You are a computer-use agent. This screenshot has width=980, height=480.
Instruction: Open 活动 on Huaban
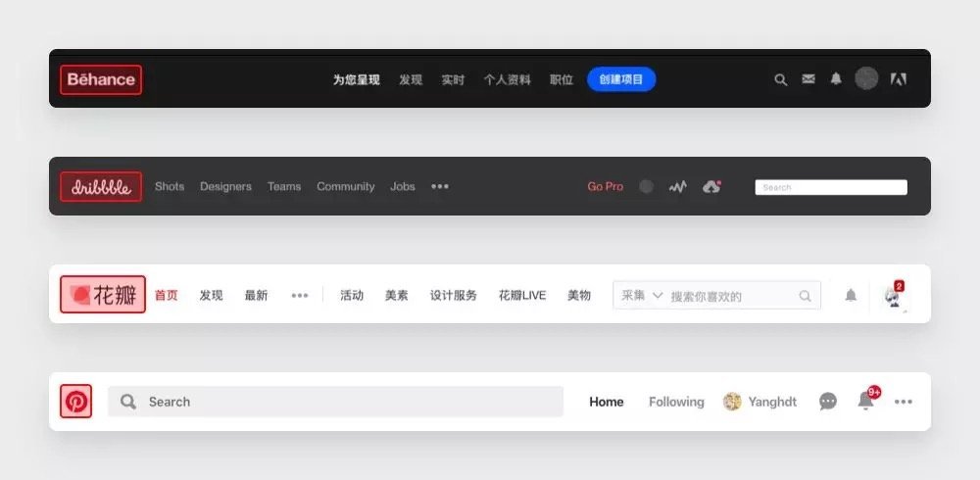[x=352, y=295]
